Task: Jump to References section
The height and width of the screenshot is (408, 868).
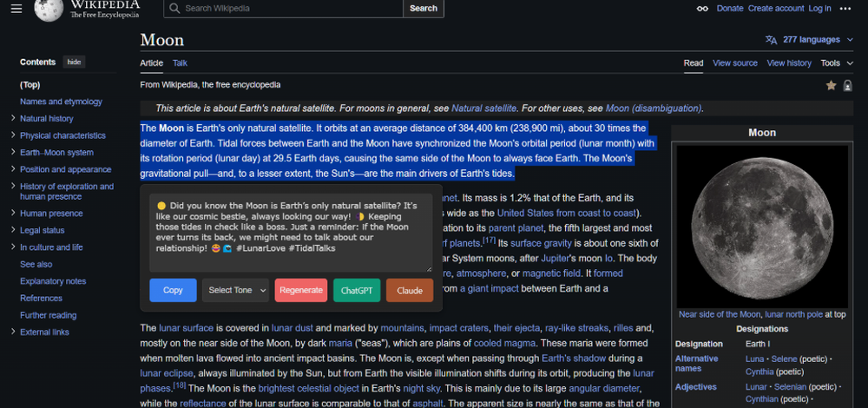Action: pos(41,299)
